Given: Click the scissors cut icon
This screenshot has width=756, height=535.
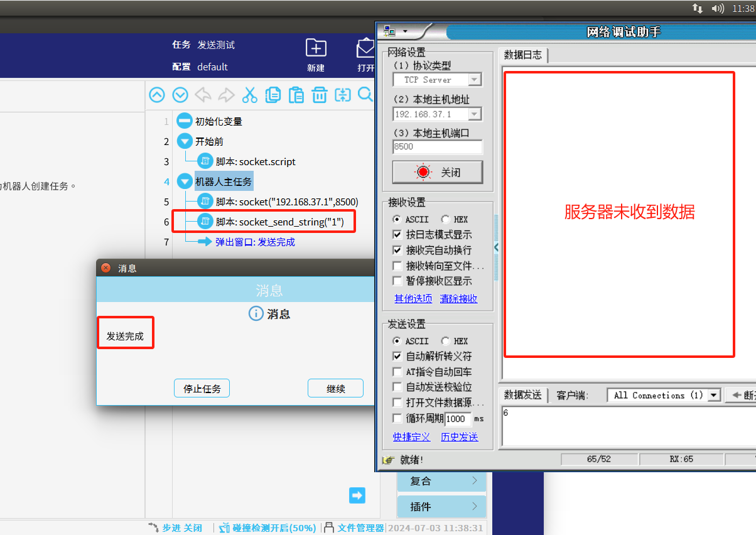Looking at the screenshot, I should pos(250,95).
